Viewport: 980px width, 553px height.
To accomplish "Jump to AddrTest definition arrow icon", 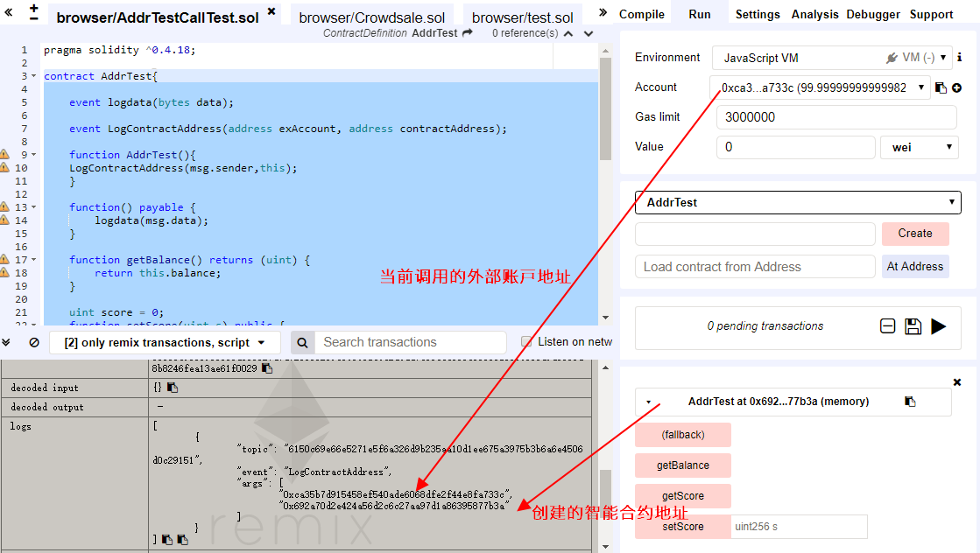I will pyautogui.click(x=468, y=33).
